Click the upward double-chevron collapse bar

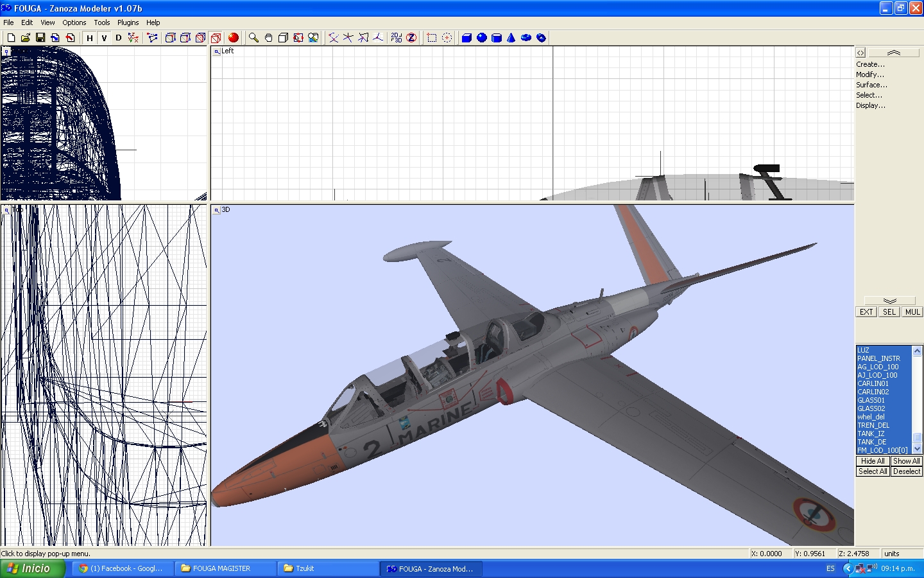point(894,53)
